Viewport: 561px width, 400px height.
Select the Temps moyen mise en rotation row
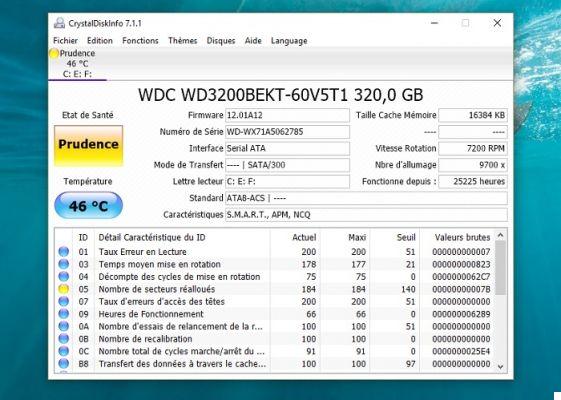[x=275, y=264]
